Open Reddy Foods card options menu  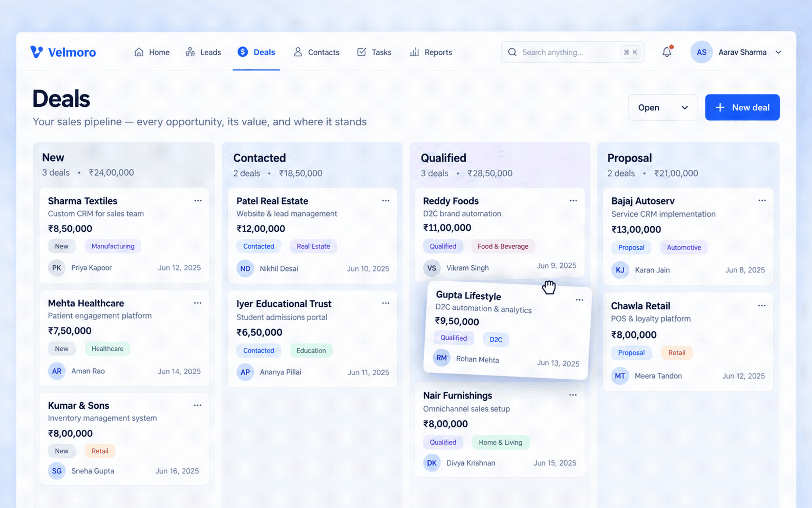pos(573,201)
